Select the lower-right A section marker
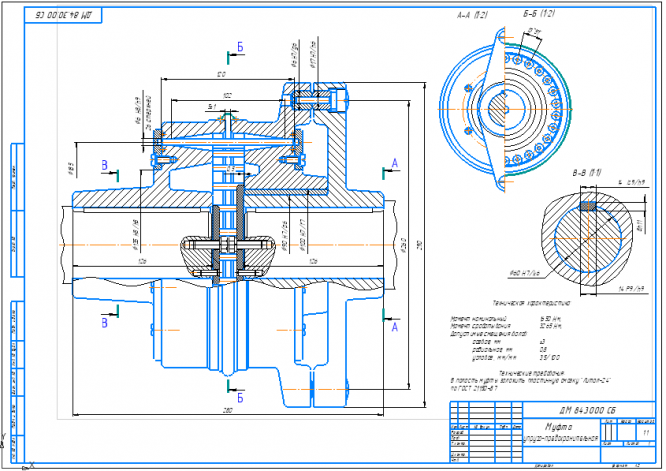666x471 pixels. pyautogui.click(x=391, y=322)
